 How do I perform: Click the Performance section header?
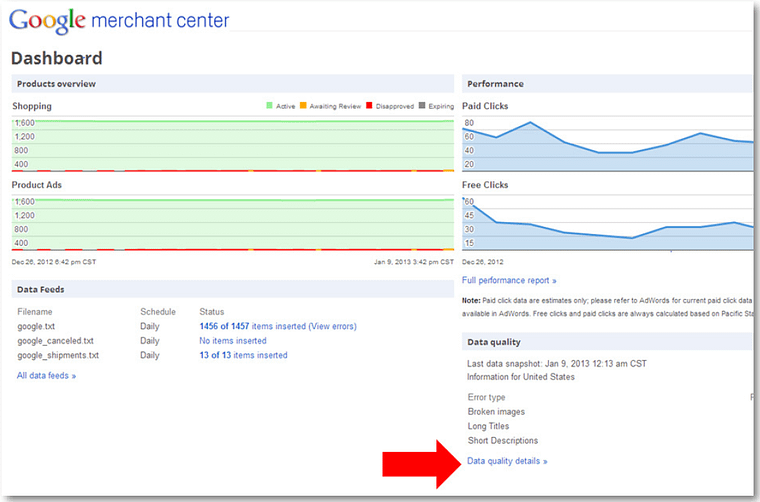pyautogui.click(x=608, y=84)
